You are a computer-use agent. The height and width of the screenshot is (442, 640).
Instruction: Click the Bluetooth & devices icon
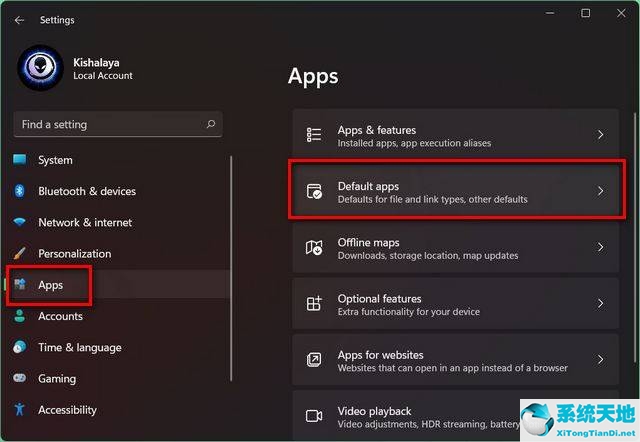click(x=20, y=191)
